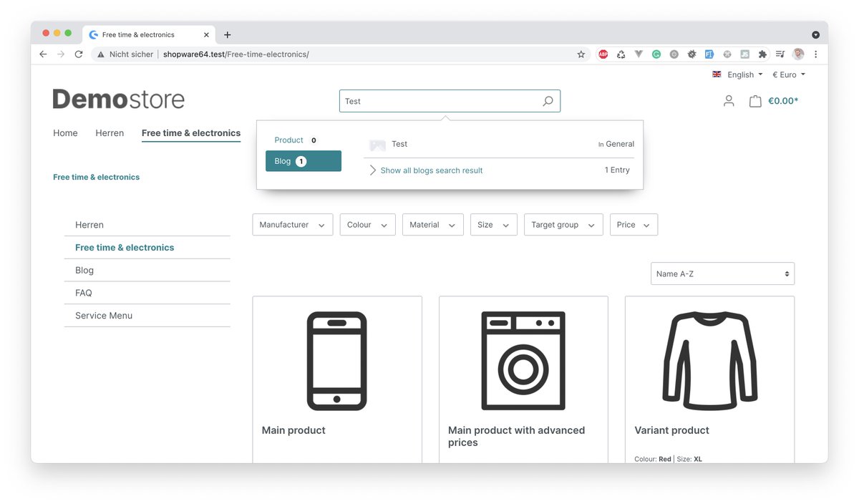
Task: Open the Grammarly extension icon
Action: pos(656,54)
